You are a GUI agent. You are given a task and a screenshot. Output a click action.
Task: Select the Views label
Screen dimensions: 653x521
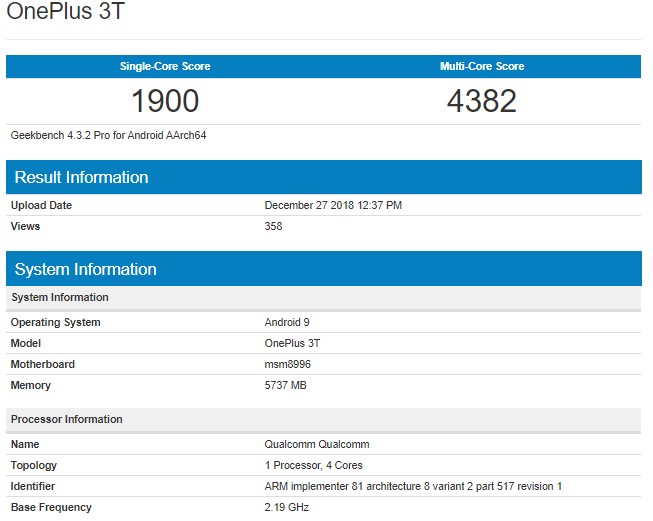coord(25,226)
